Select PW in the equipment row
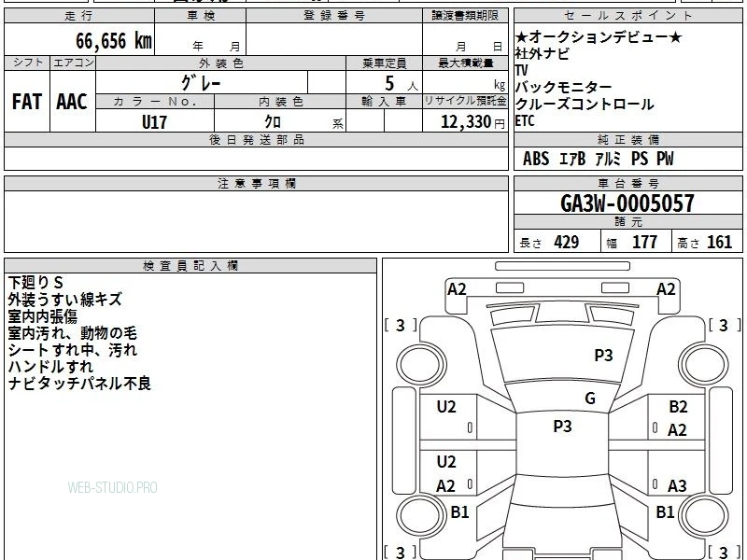Viewport: 747px width, 560px height. (665, 159)
